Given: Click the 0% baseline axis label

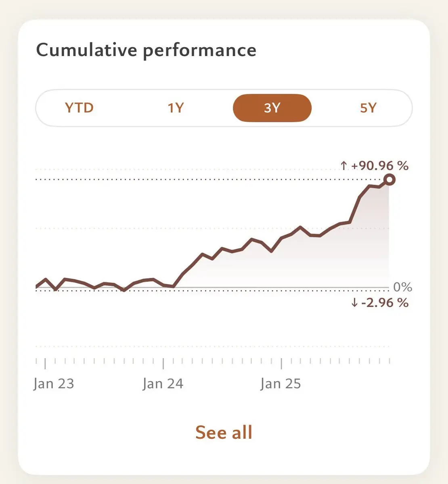Looking at the screenshot, I should [x=402, y=287].
